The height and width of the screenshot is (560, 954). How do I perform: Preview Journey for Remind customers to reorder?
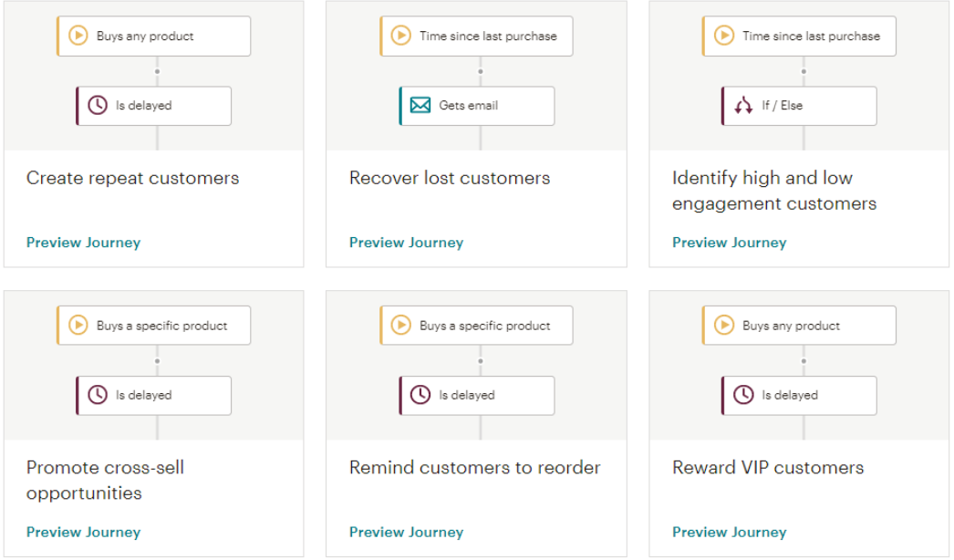coord(406,532)
